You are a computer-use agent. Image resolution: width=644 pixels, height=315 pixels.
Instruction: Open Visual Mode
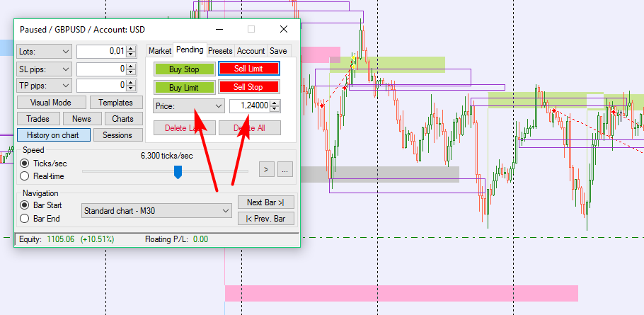52,102
